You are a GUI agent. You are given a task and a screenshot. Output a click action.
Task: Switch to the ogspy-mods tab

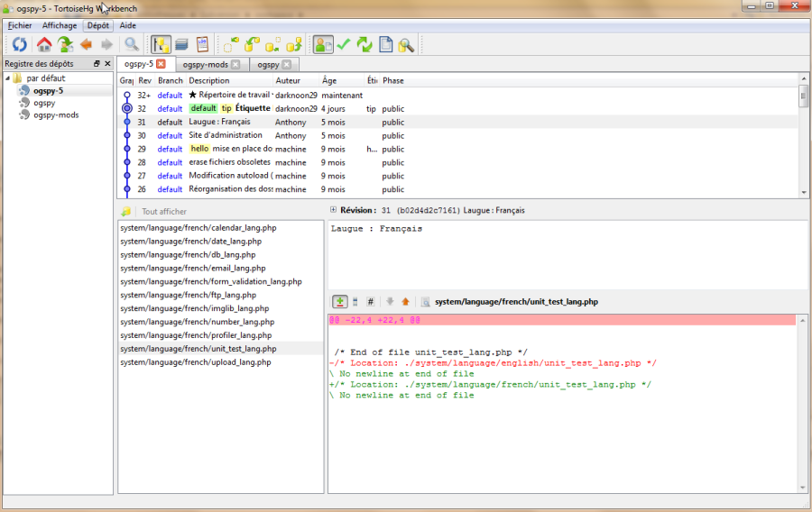[205, 65]
